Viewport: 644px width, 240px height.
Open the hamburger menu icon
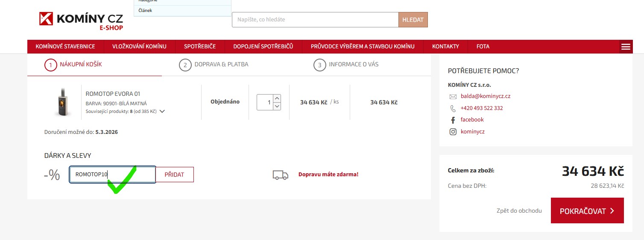[626, 47]
